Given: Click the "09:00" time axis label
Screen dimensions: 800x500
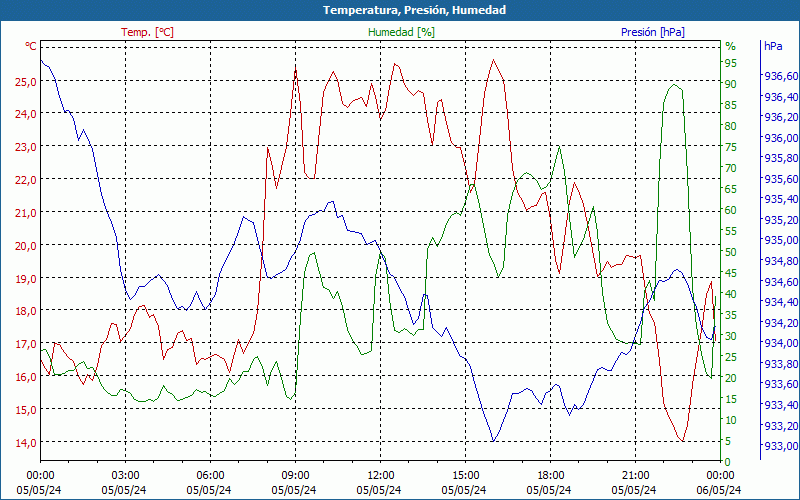Looking at the screenshot, I should [294, 476].
